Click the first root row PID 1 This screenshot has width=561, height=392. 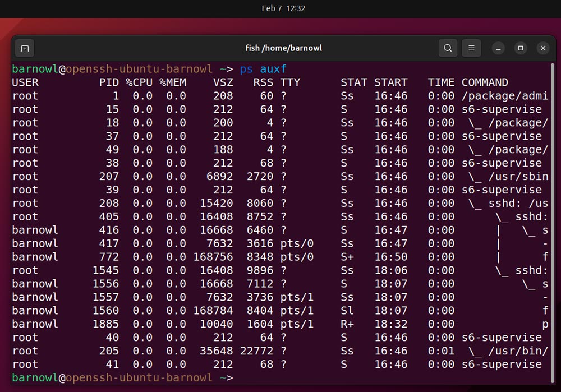pos(280,96)
